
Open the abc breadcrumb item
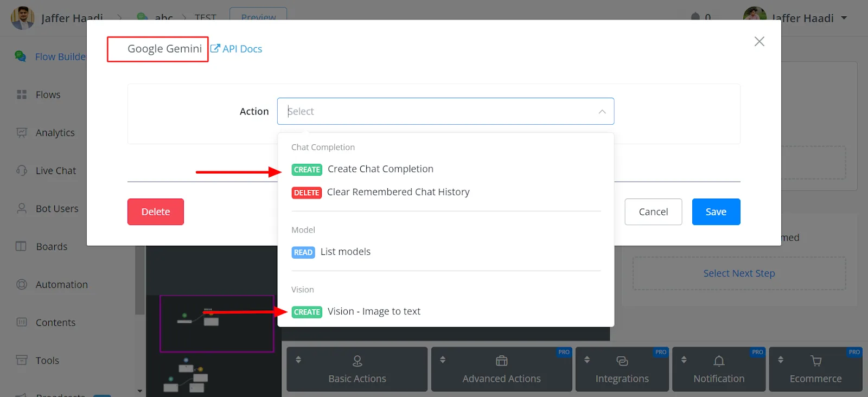(x=163, y=18)
